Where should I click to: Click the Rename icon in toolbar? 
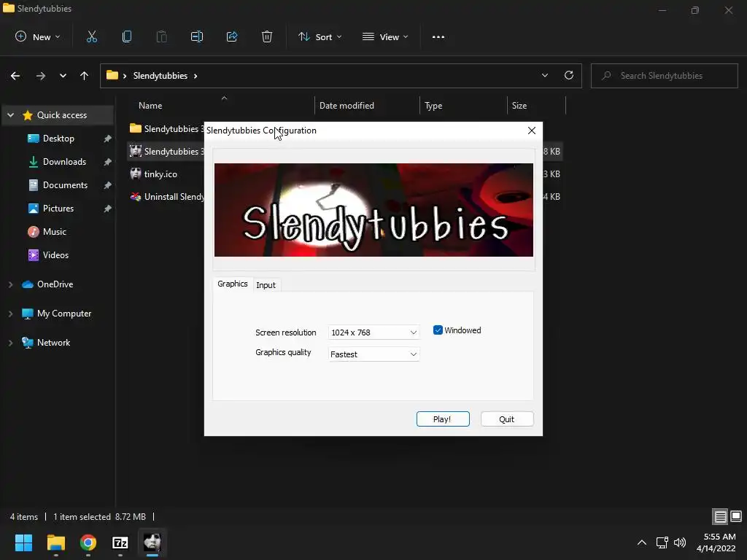[197, 36]
